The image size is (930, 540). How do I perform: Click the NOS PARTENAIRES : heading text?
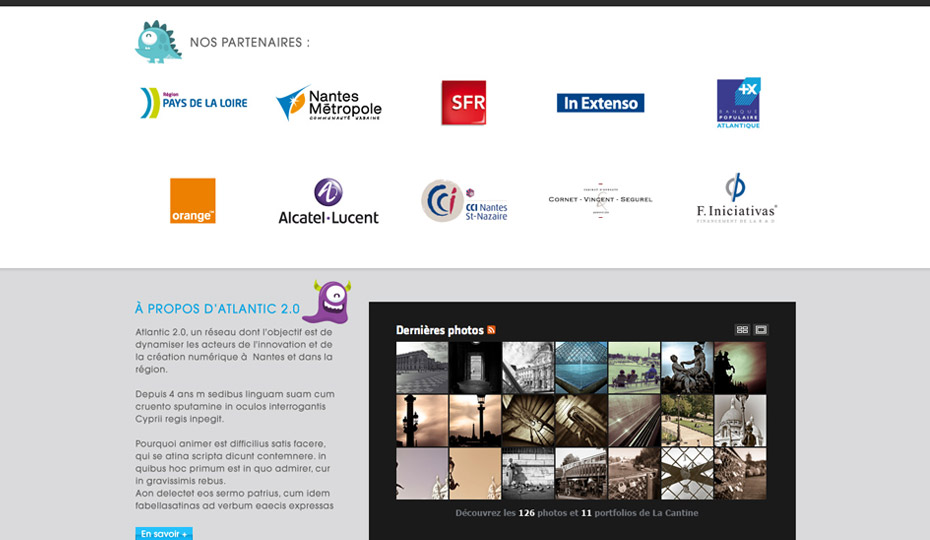(250, 42)
